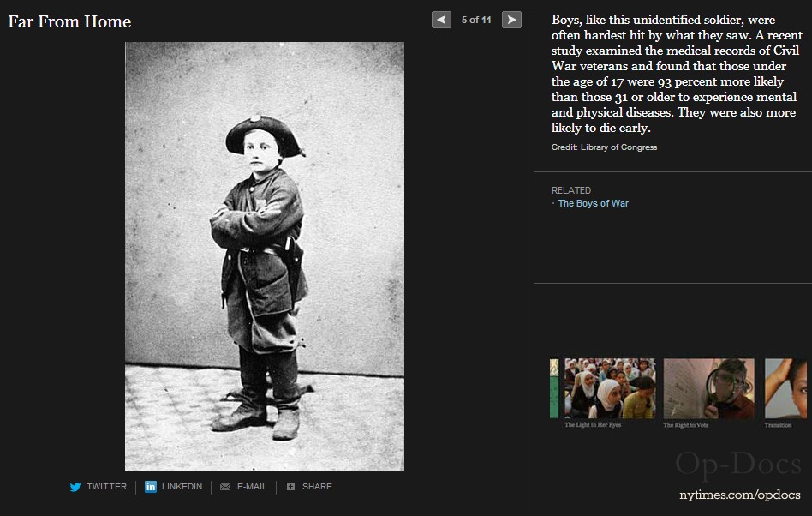Click the TWITTER text label

point(106,487)
